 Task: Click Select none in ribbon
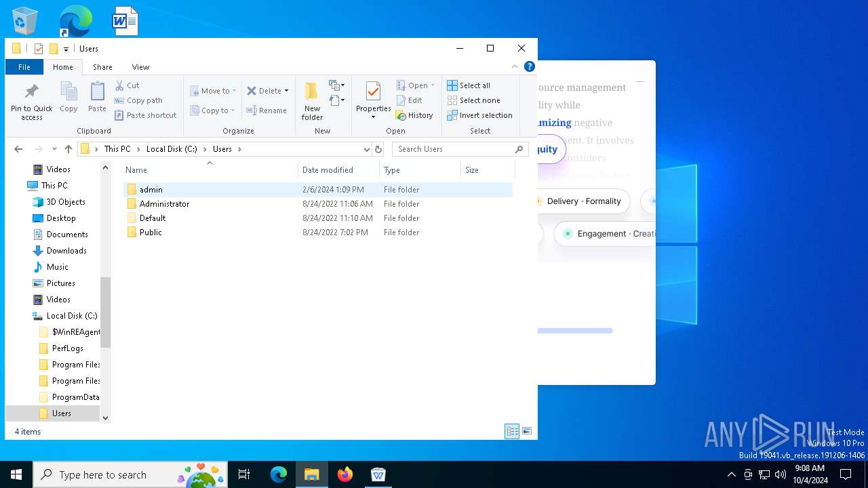(x=473, y=100)
